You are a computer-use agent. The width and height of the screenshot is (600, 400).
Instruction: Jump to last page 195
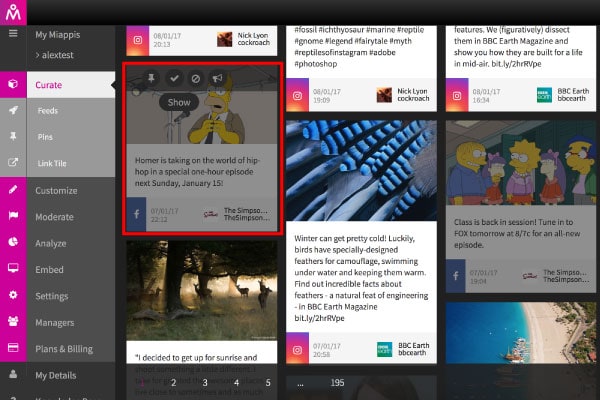click(337, 382)
